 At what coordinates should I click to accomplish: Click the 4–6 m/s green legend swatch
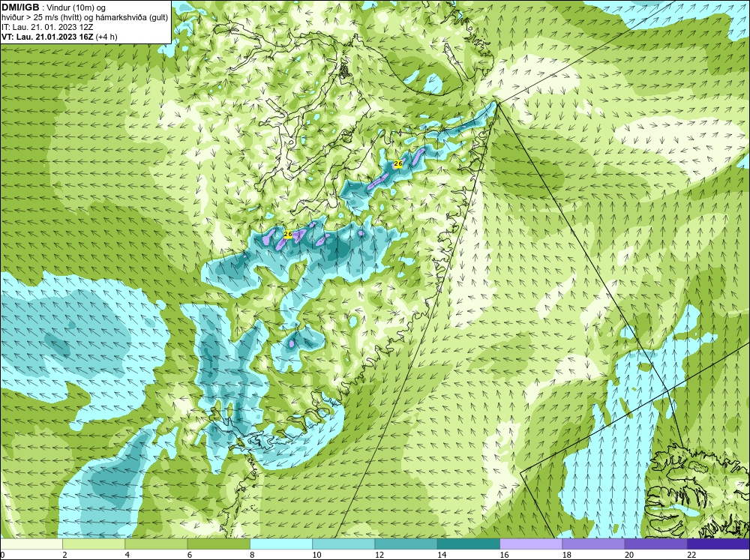coord(156,544)
